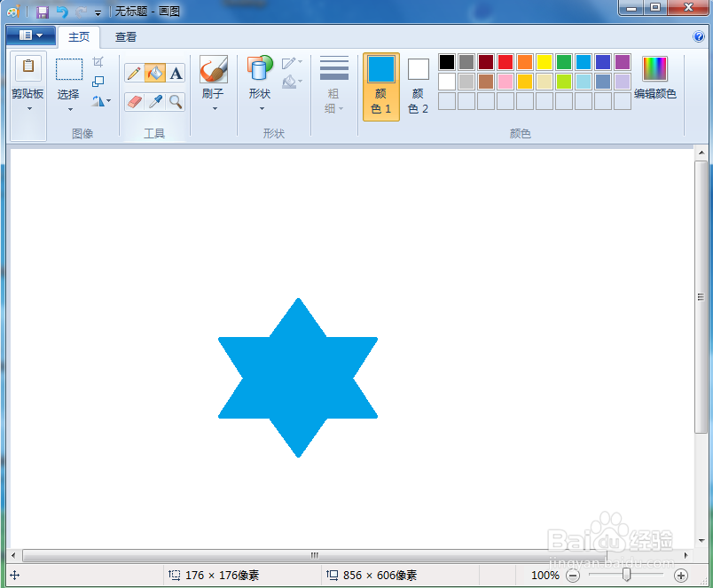Click the Undo arrow in title bar
This screenshot has height=588, width=713.
(x=62, y=12)
